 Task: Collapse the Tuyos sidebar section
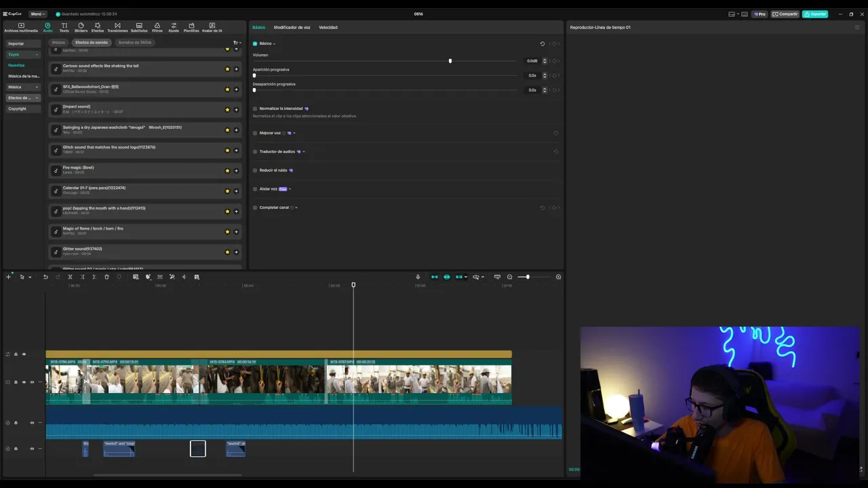pyautogui.click(x=37, y=54)
